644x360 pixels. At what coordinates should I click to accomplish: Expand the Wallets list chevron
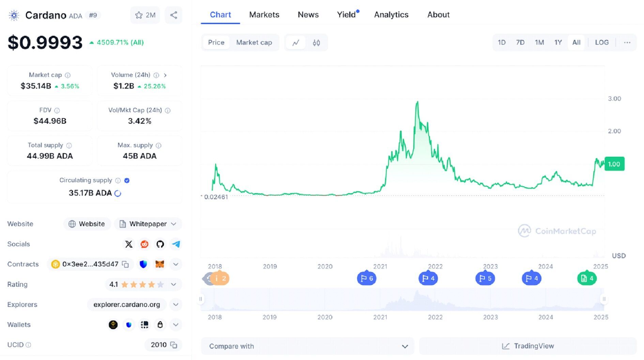click(x=176, y=325)
